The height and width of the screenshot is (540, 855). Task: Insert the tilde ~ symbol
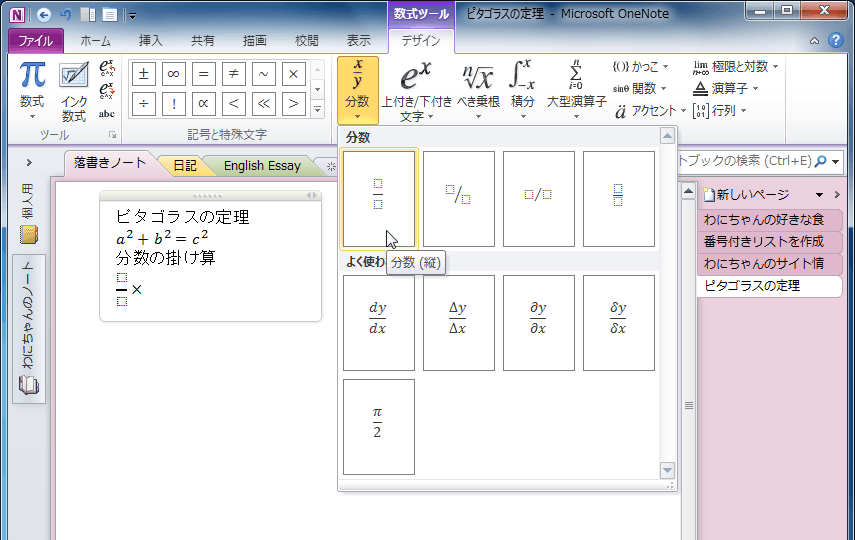coord(263,74)
